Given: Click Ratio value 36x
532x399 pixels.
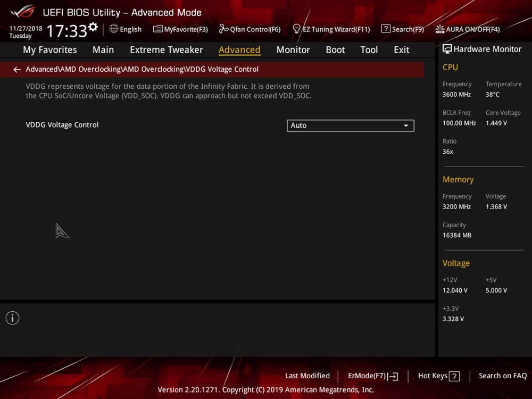Looking at the screenshot, I should [447, 152].
